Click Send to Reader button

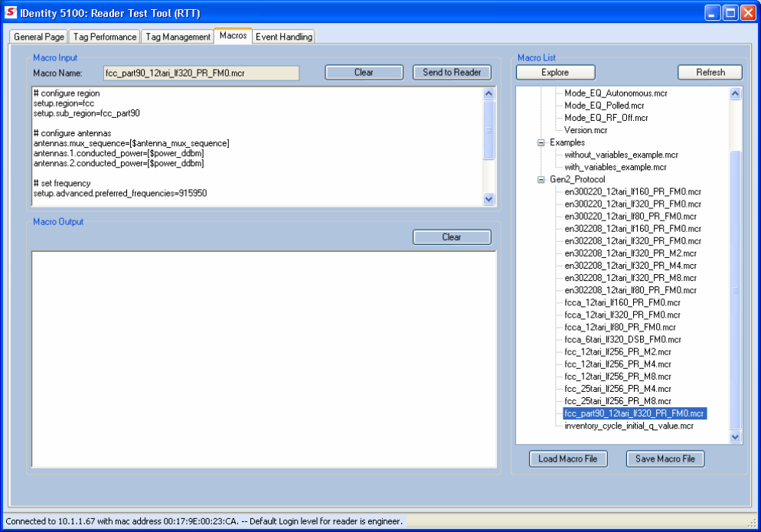click(x=452, y=72)
